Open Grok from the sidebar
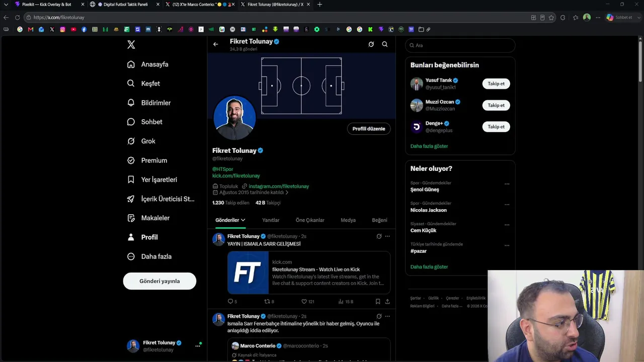This screenshot has height=362, width=644. click(141, 141)
